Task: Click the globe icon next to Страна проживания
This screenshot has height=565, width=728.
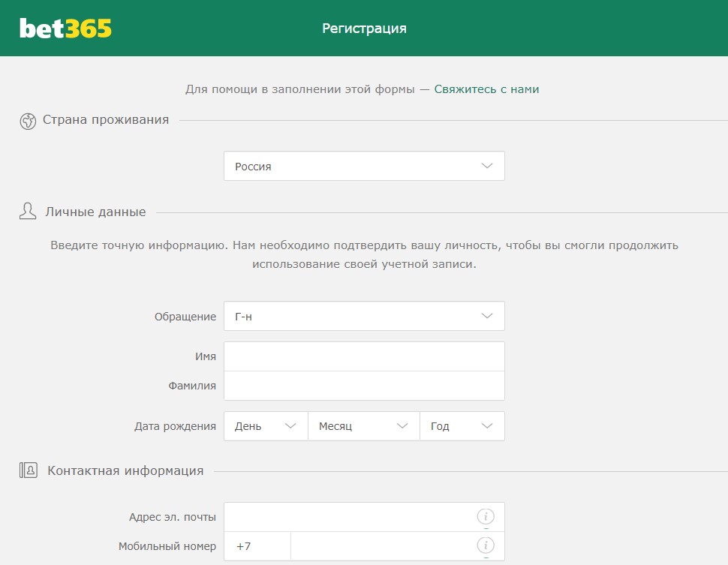Action: [29, 119]
